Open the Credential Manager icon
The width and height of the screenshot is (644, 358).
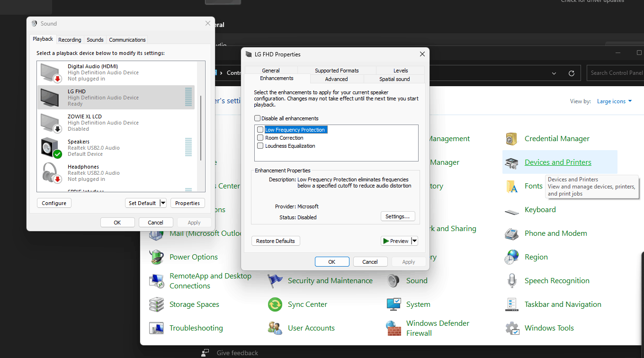click(x=511, y=139)
